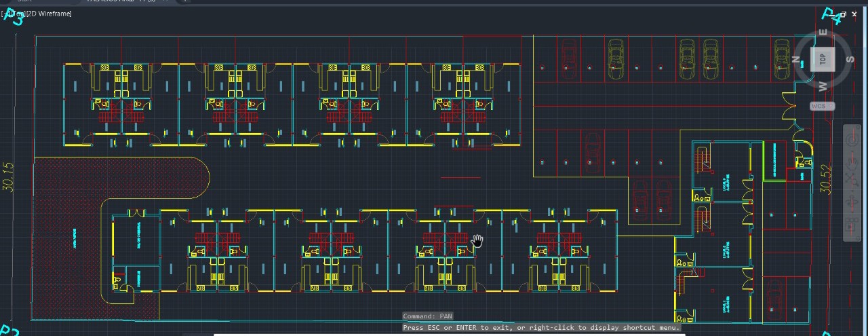Click the Zoom Extents tool in navigation bar
Screen dimensions: 868x336
click(852, 181)
